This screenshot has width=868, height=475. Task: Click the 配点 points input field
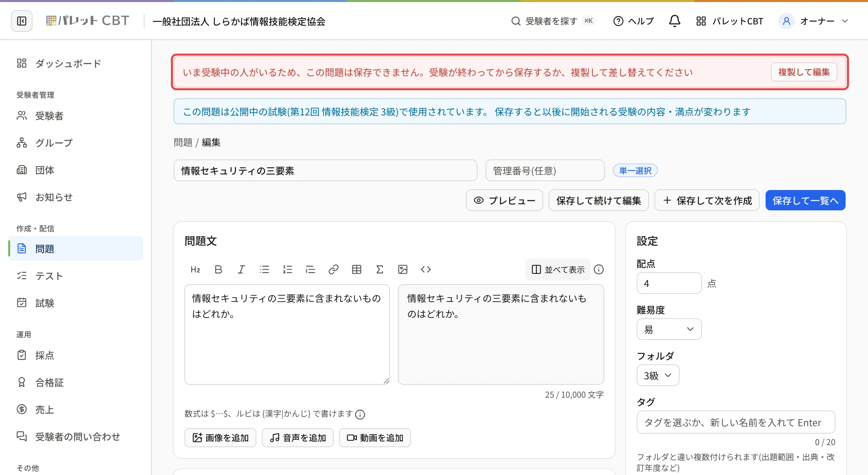tap(669, 283)
